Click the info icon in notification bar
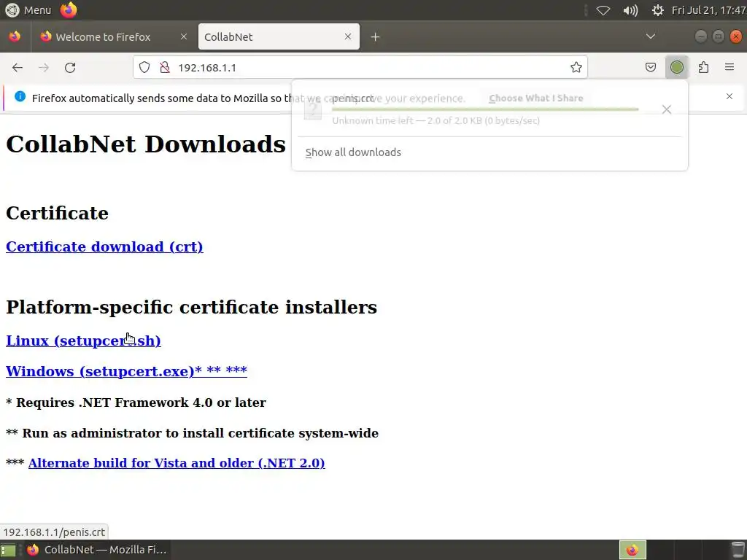 pyautogui.click(x=20, y=97)
